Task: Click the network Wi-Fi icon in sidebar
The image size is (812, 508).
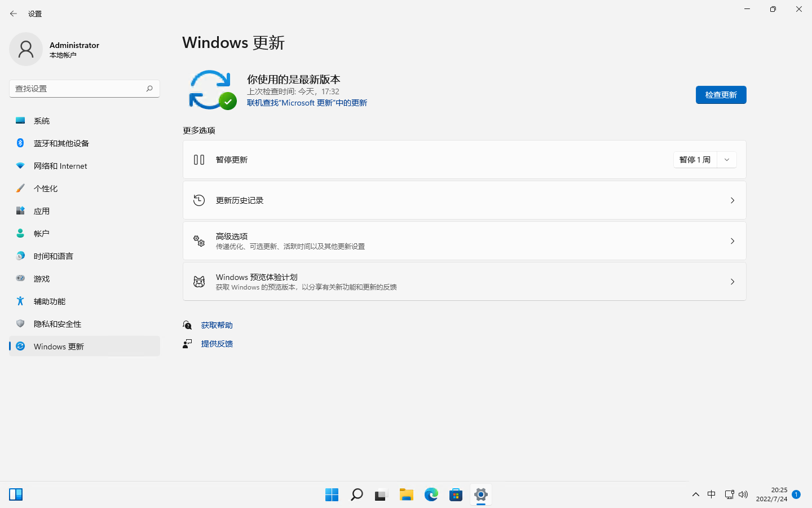Action: click(20, 165)
